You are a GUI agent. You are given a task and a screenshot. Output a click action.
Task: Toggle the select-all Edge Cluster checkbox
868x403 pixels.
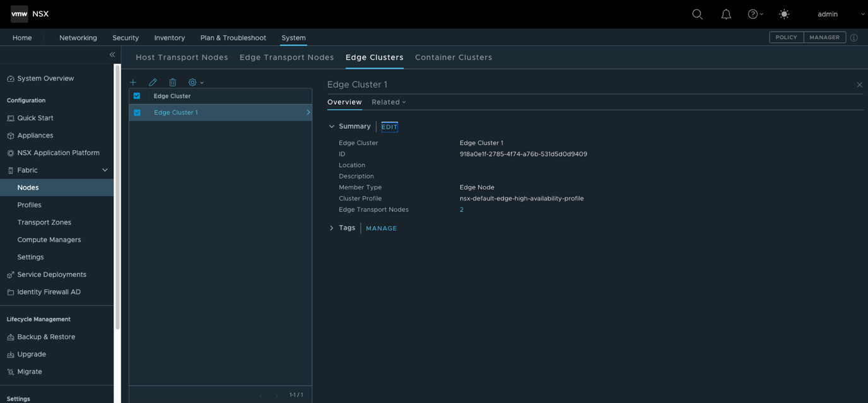pos(137,96)
